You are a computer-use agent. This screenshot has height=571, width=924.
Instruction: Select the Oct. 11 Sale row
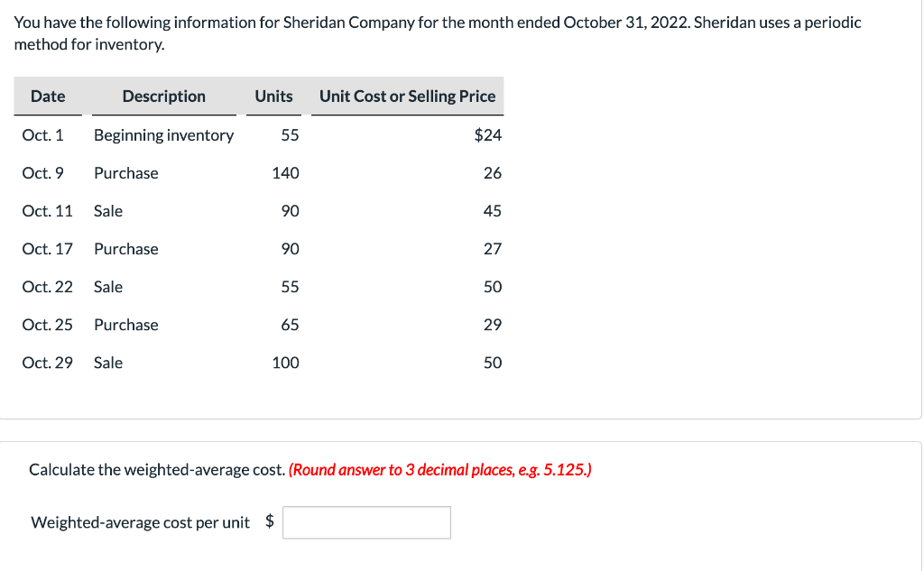[107, 210]
